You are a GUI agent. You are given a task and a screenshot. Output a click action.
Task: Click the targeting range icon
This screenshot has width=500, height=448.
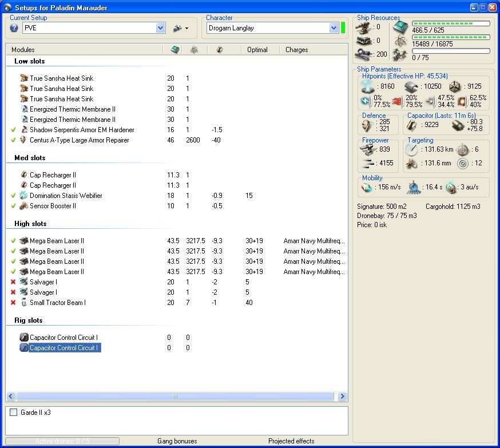pos(412,149)
